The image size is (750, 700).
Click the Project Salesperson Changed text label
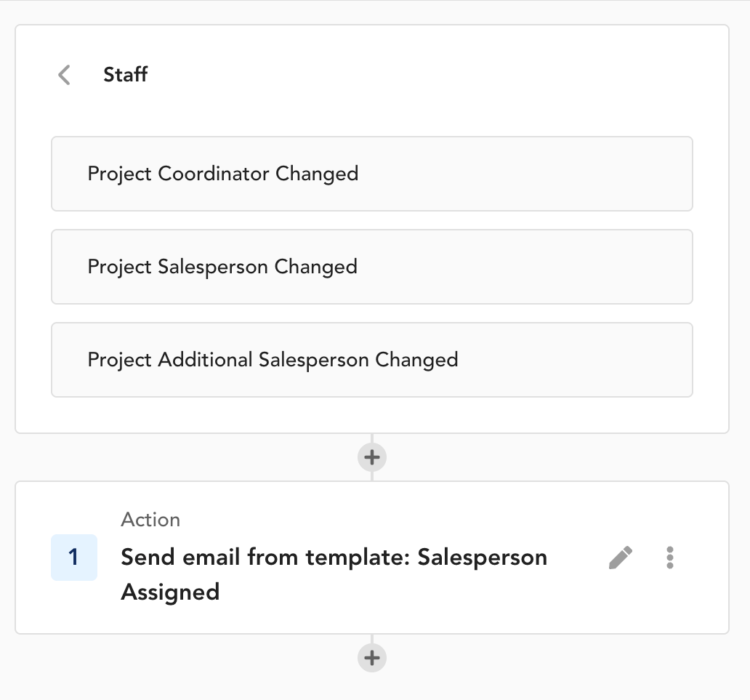pyautogui.click(x=222, y=267)
